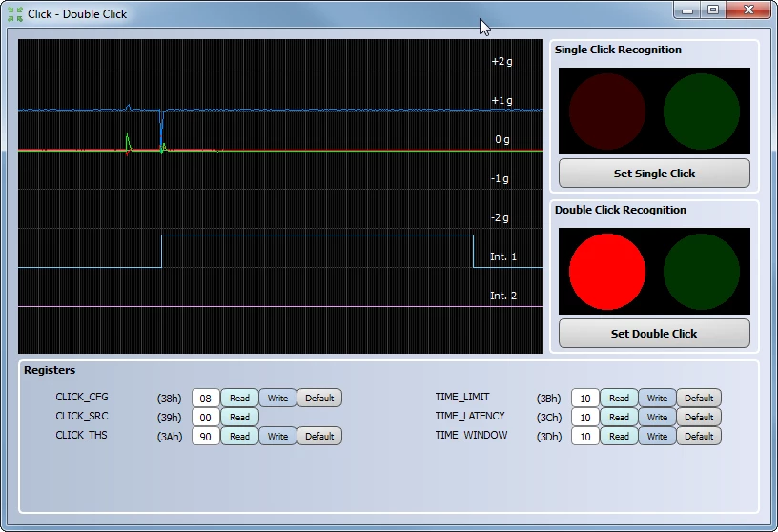The width and height of the screenshot is (778, 532).
Task: Click the -1 g axis label
Action: pyautogui.click(x=500, y=178)
